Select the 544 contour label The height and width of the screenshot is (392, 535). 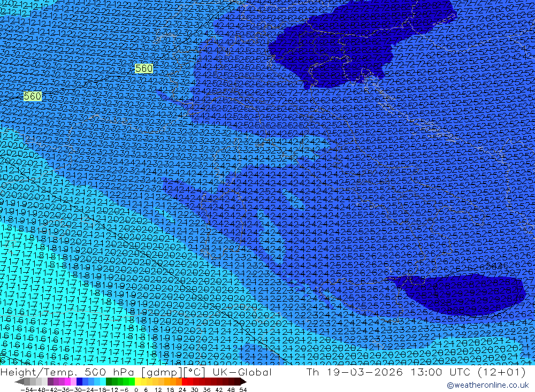point(493,265)
